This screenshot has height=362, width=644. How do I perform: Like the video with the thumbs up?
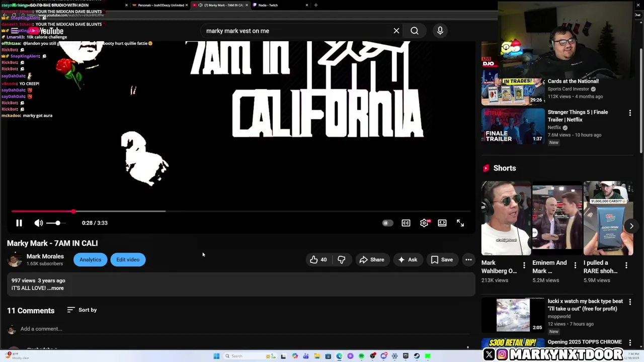tap(318, 259)
